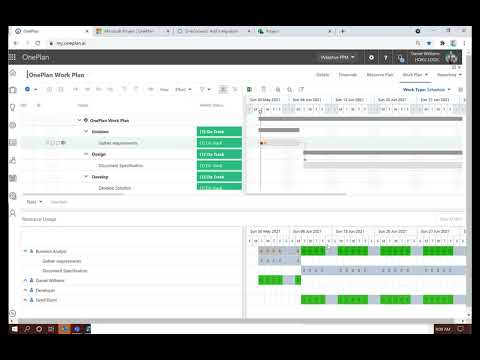Go to the home icon in sidebar
The image size is (480, 360).
(x=13, y=73)
